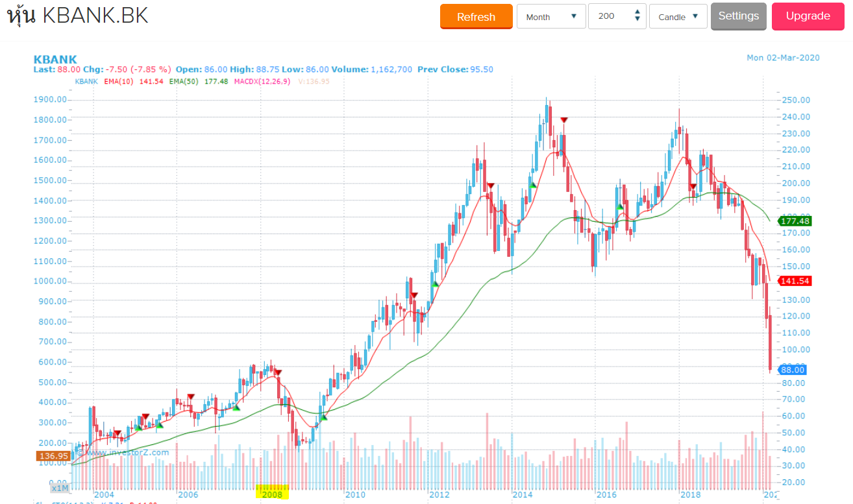Screen dimensions: 853x504
Task: Open the Candle chart type dropdown
Action: coord(678,17)
